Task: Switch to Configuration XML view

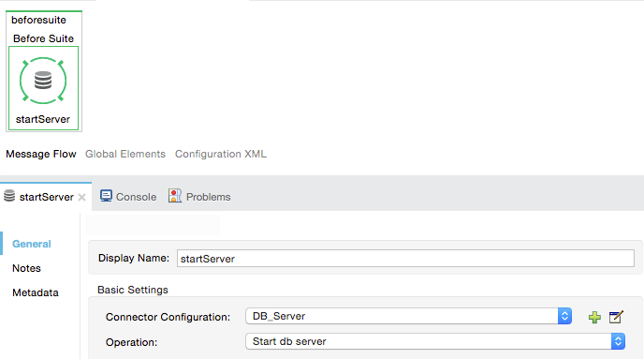Action: click(221, 154)
